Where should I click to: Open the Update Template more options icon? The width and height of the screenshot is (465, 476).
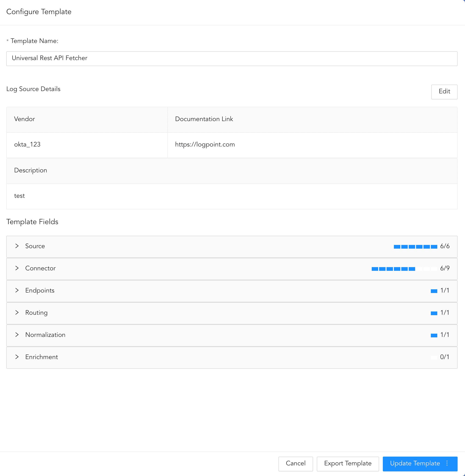click(x=447, y=463)
